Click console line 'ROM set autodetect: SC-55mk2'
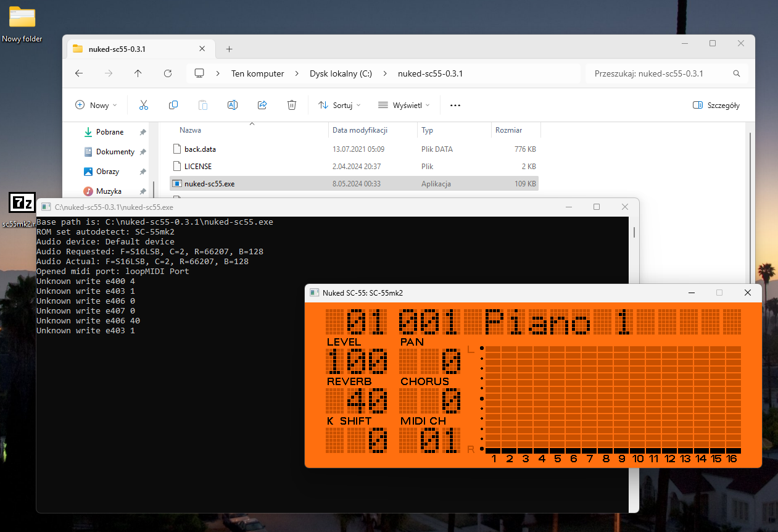The width and height of the screenshot is (778, 532). pyautogui.click(x=106, y=232)
